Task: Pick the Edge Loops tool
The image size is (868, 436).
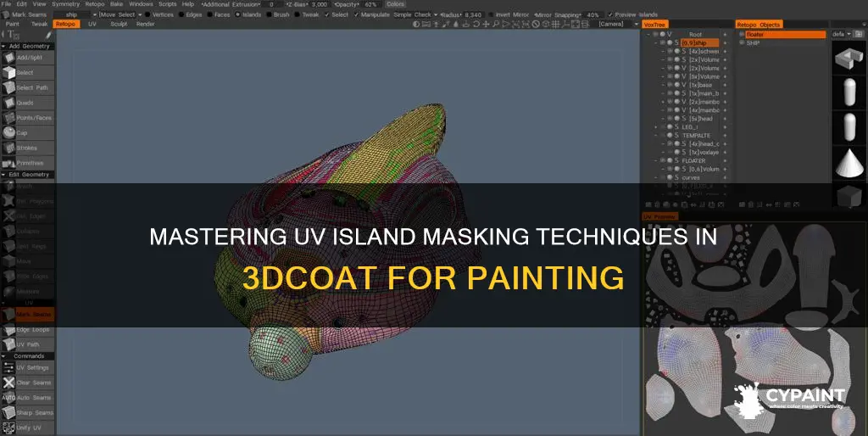Action: [28, 330]
